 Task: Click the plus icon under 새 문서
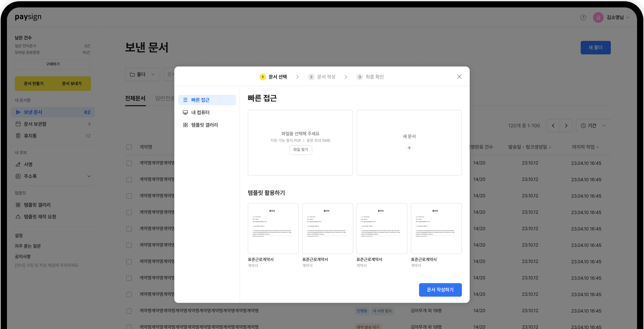click(409, 148)
